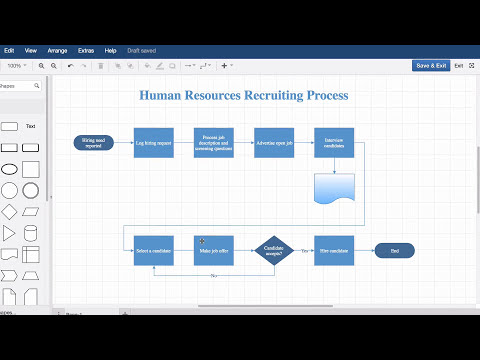Select the Process job description box
480x360 pixels.
(x=214, y=143)
